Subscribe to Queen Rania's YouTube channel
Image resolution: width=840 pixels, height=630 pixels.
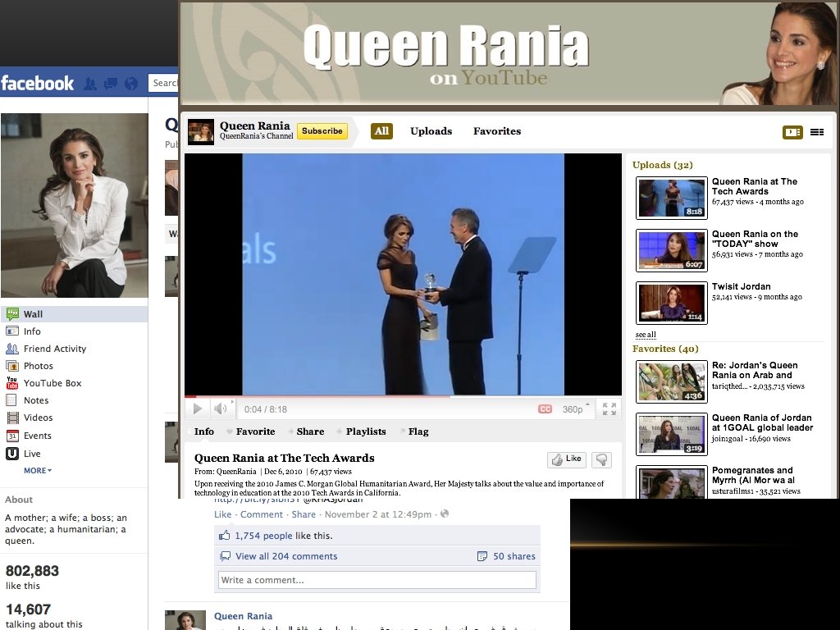tap(322, 130)
